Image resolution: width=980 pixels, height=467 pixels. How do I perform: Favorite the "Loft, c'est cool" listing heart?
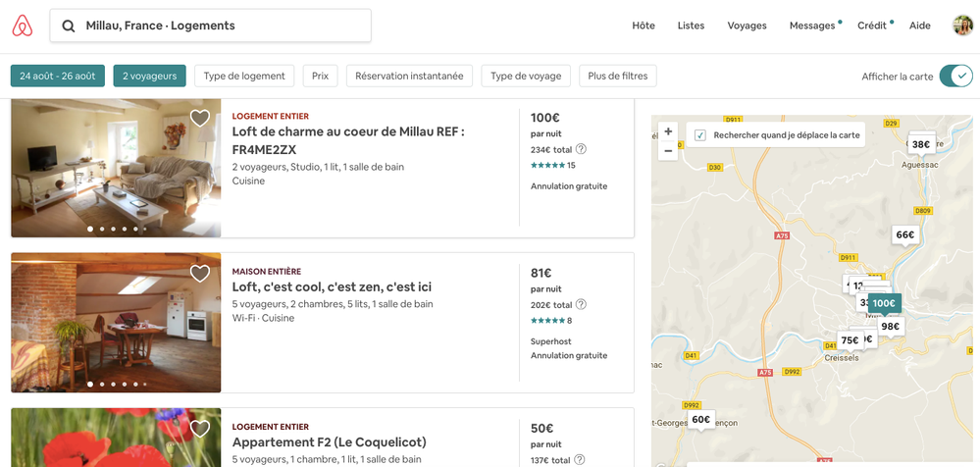200,274
